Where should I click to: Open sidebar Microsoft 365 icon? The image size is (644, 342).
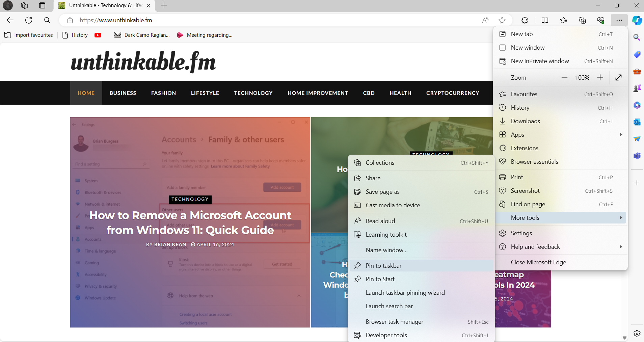637,105
